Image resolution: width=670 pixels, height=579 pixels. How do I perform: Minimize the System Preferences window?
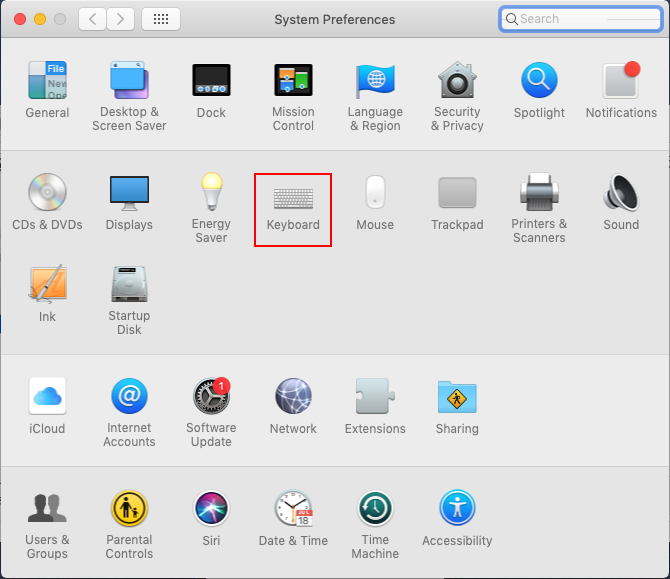point(40,19)
